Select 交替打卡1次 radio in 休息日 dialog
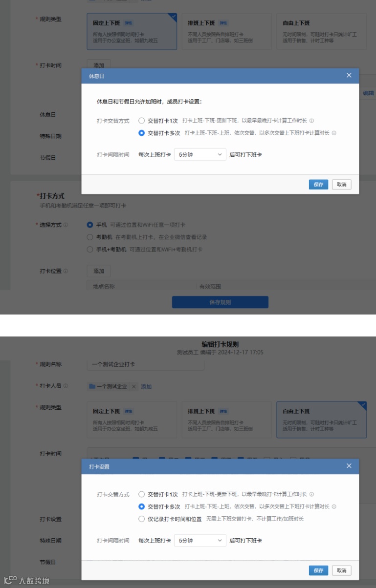 [x=142, y=120]
